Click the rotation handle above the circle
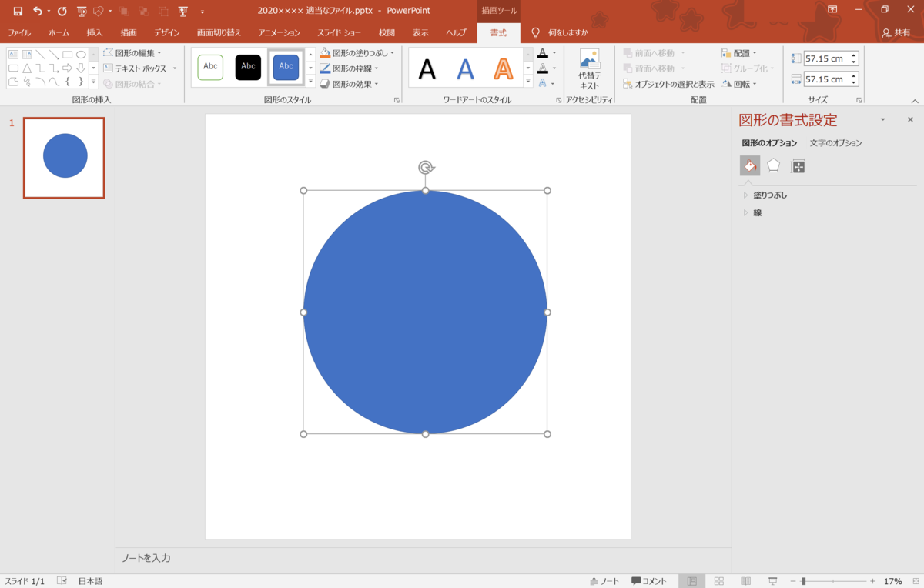 [426, 168]
